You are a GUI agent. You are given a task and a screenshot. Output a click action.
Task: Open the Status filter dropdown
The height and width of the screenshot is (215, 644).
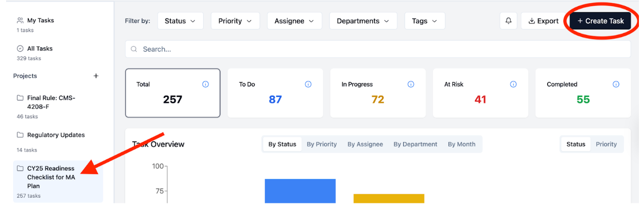coord(181,21)
